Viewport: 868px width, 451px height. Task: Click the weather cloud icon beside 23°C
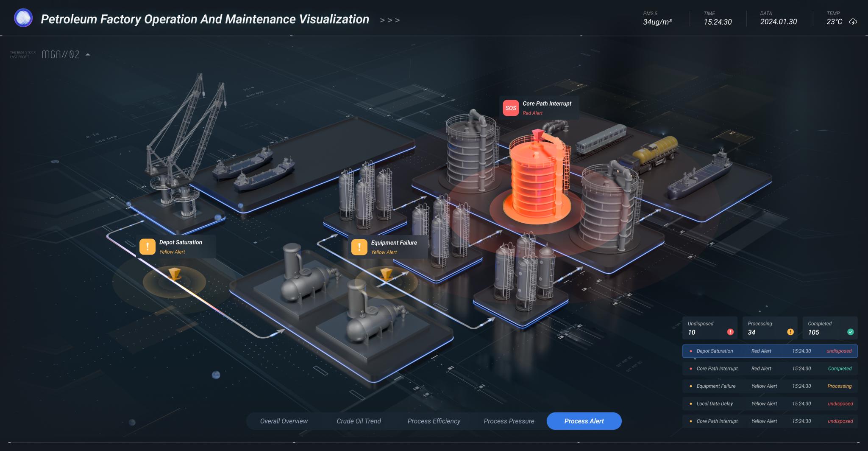[853, 22]
